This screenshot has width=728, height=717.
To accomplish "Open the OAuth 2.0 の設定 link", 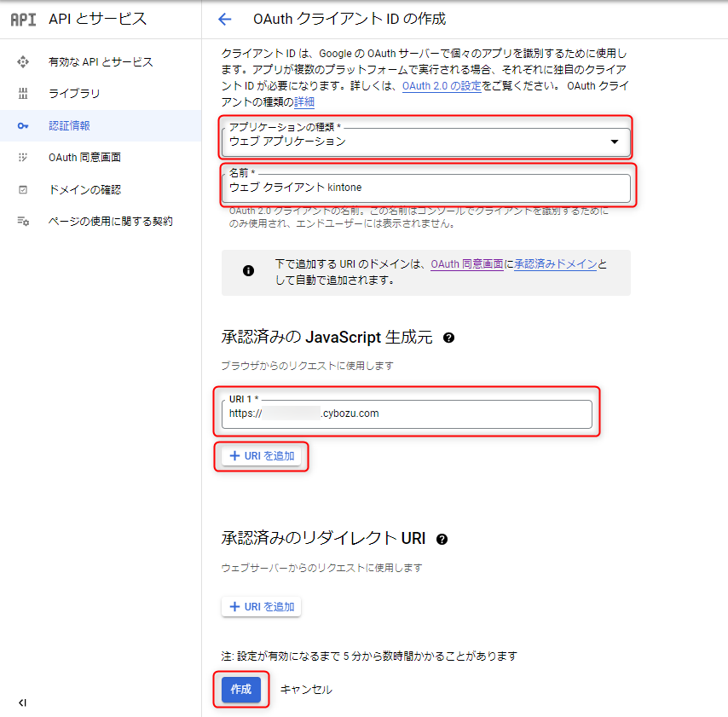I will [442, 86].
